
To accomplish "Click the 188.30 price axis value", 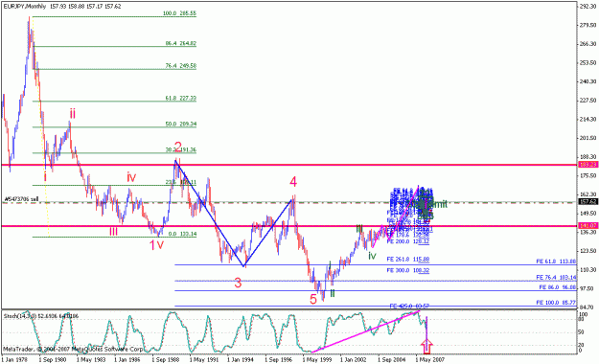I will coord(588,156).
